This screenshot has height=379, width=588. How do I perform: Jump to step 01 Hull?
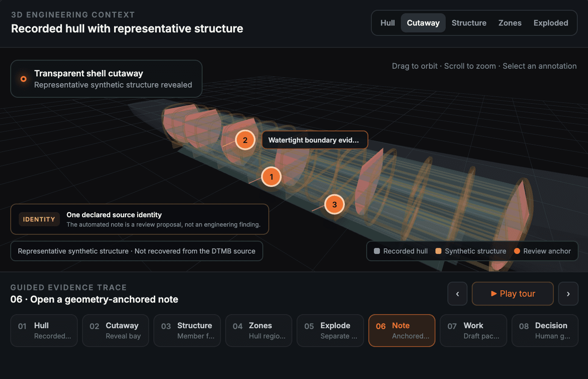pos(44,331)
